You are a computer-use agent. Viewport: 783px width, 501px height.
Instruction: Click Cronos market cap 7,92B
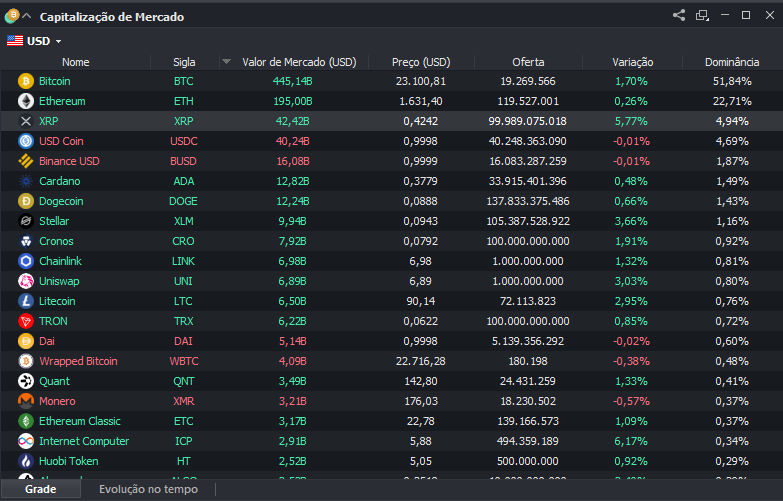coord(293,241)
